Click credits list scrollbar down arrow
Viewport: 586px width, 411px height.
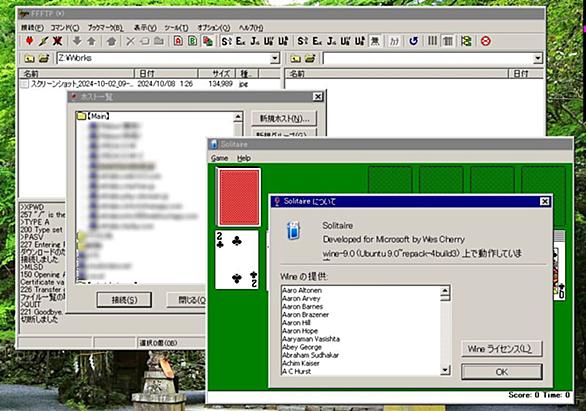(445, 370)
